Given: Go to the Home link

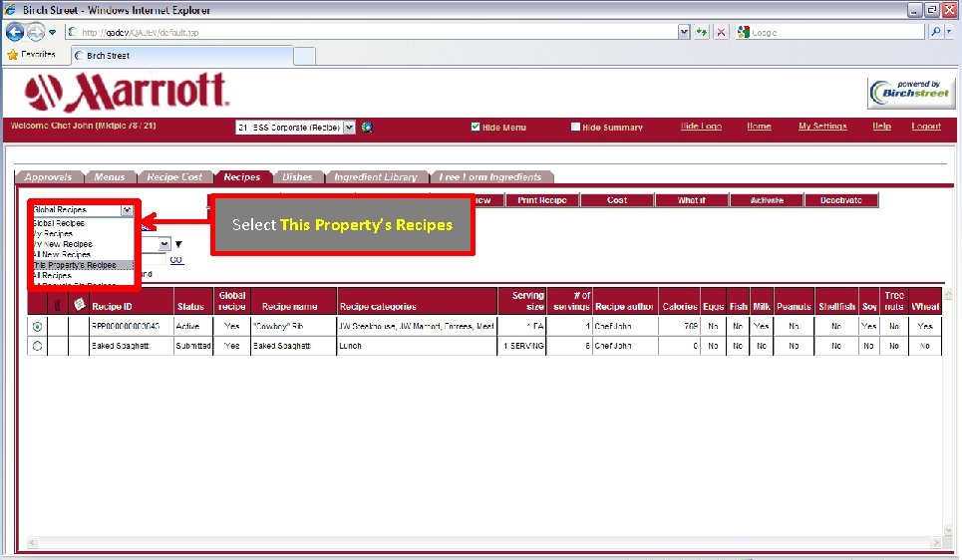Looking at the screenshot, I should tap(759, 127).
